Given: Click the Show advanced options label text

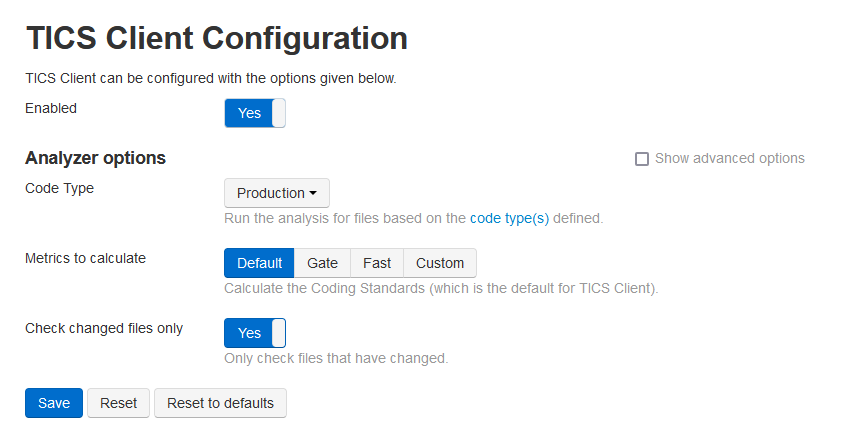Looking at the screenshot, I should 729,158.
